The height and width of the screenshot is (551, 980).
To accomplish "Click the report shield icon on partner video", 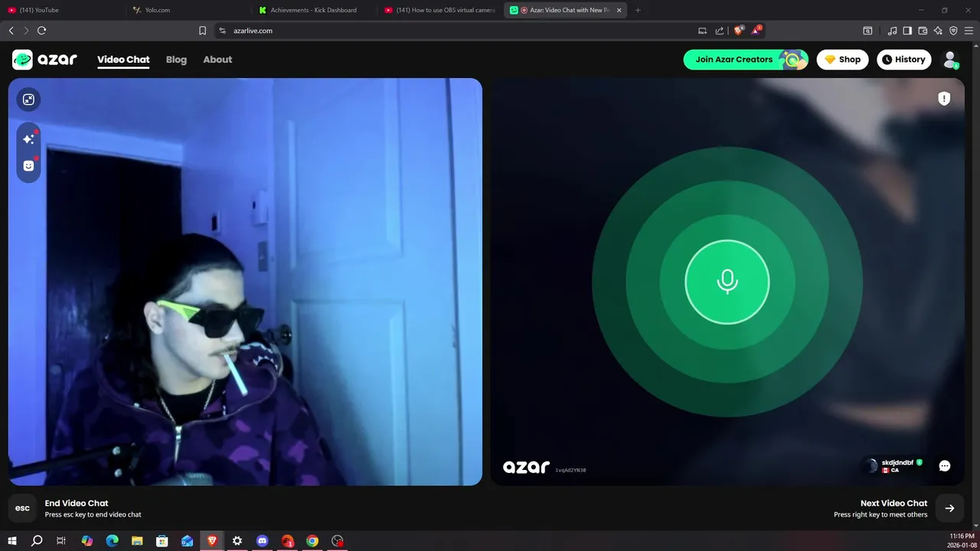I will (x=944, y=99).
